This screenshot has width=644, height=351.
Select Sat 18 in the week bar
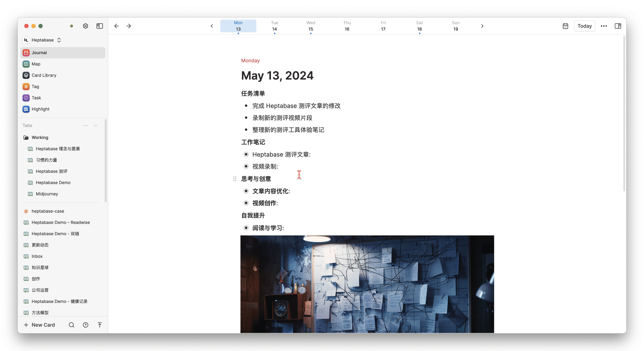419,26
